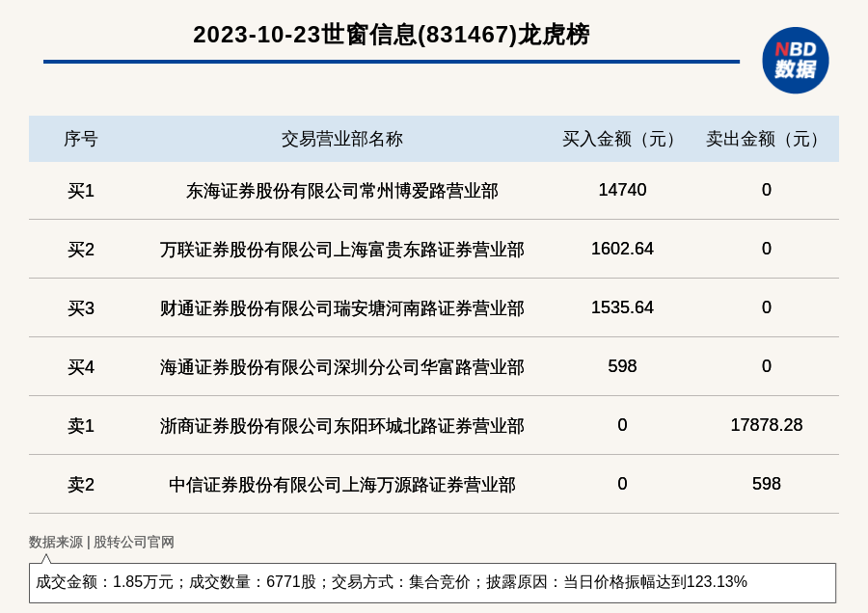This screenshot has height=613, width=868.
Task: Click the sell amount 0 in 买1 row
Action: (766, 190)
